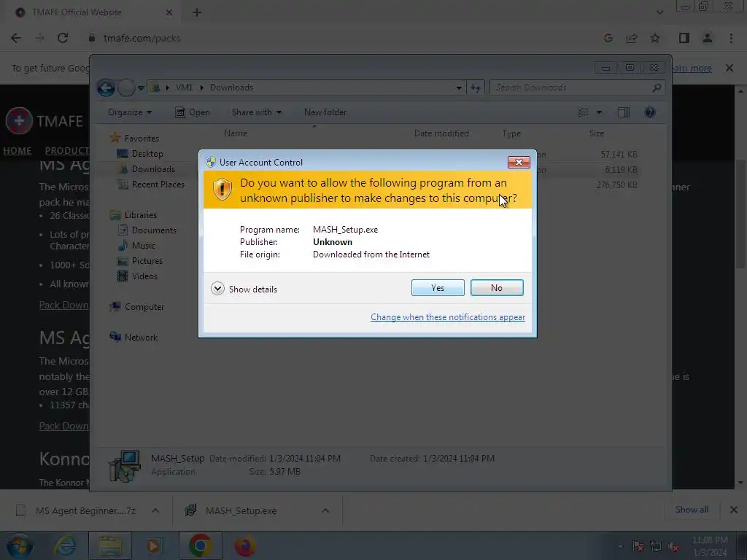
Task: Click No in User Account Control dialog
Action: point(496,287)
